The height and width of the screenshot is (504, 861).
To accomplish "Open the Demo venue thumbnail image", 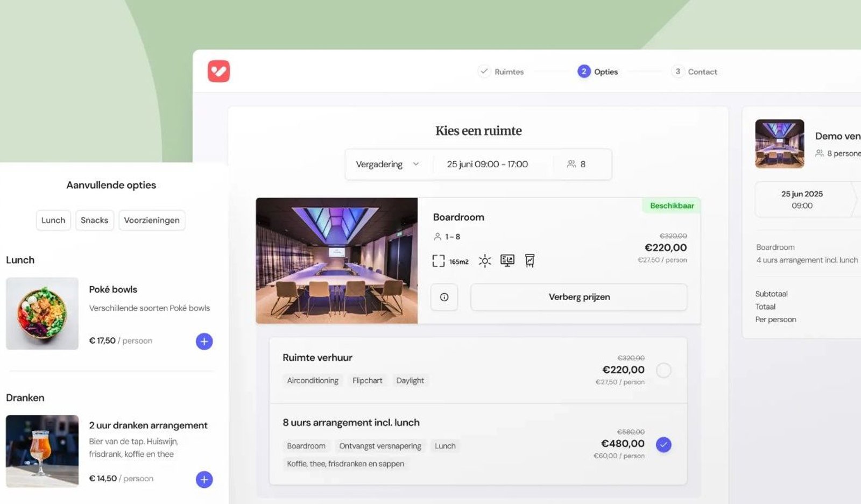I will tap(780, 144).
